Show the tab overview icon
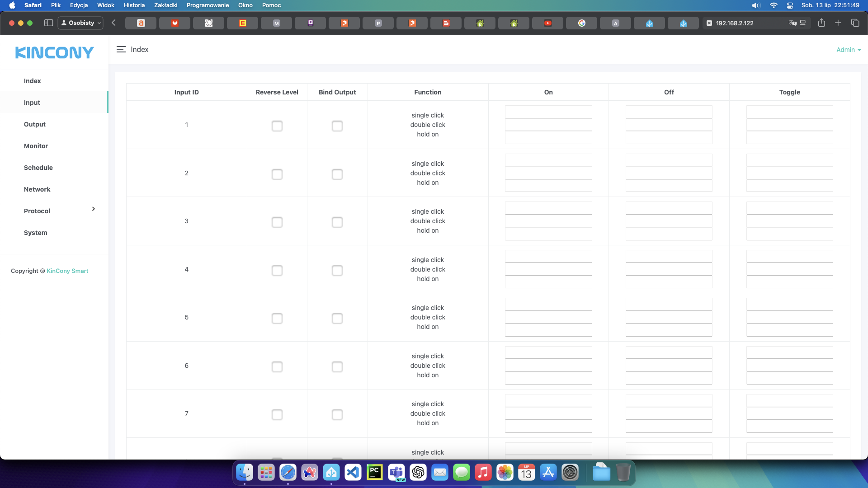 [855, 23]
